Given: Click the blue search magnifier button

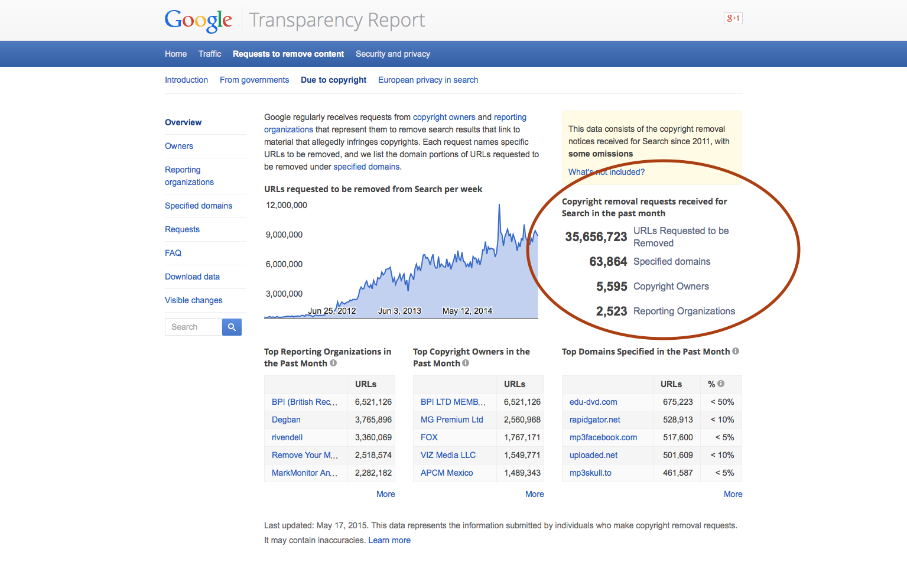Looking at the screenshot, I should pos(232,327).
